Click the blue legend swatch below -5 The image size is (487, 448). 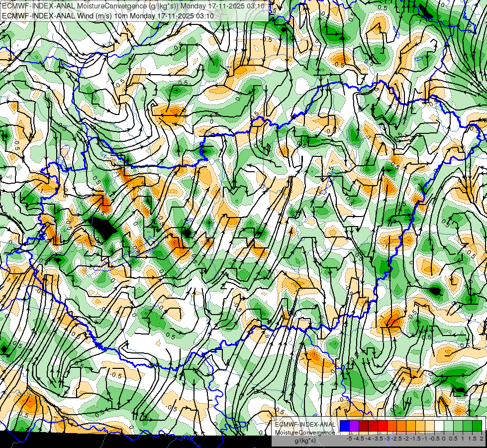345,426
